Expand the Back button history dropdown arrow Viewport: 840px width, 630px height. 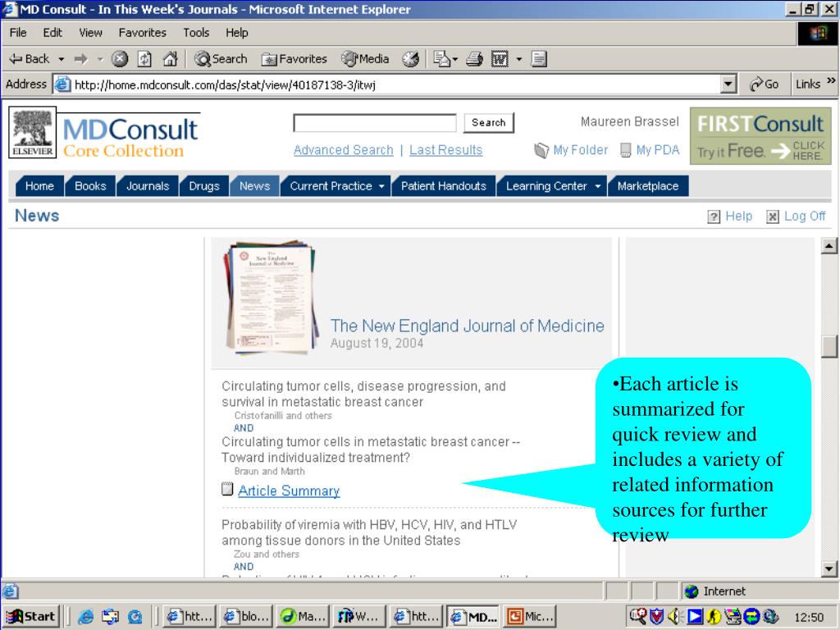point(61,59)
